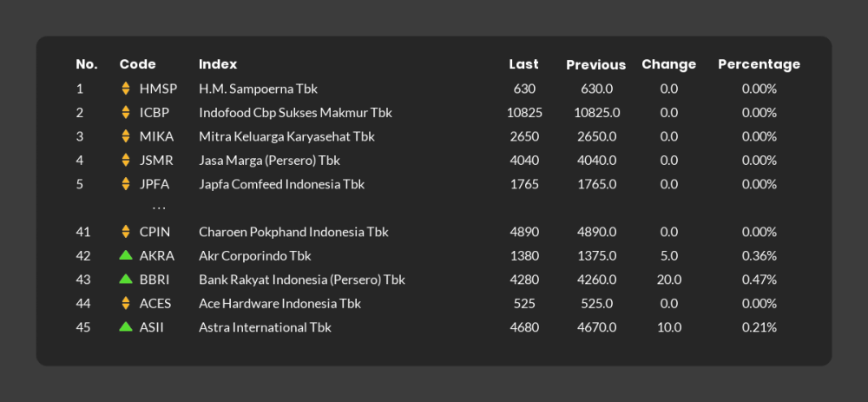Click the unchanged arrows icon beside JSMR
This screenshot has width=868, height=402.
[x=126, y=161]
